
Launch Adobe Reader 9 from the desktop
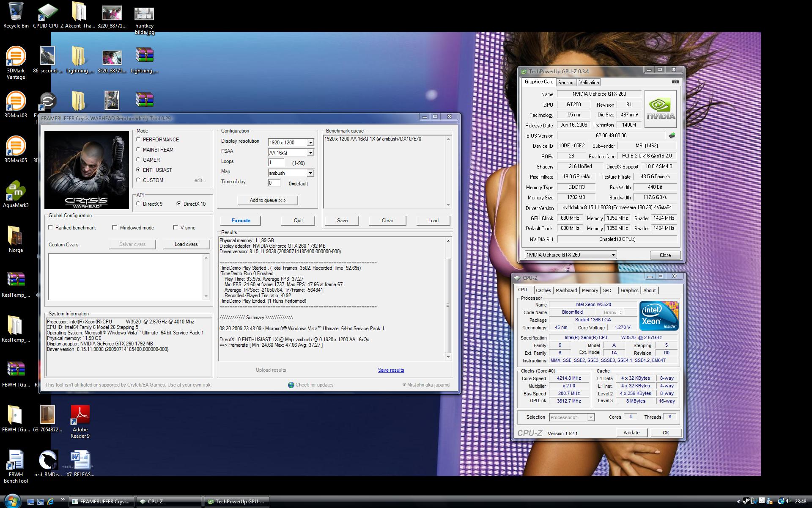(x=80, y=422)
